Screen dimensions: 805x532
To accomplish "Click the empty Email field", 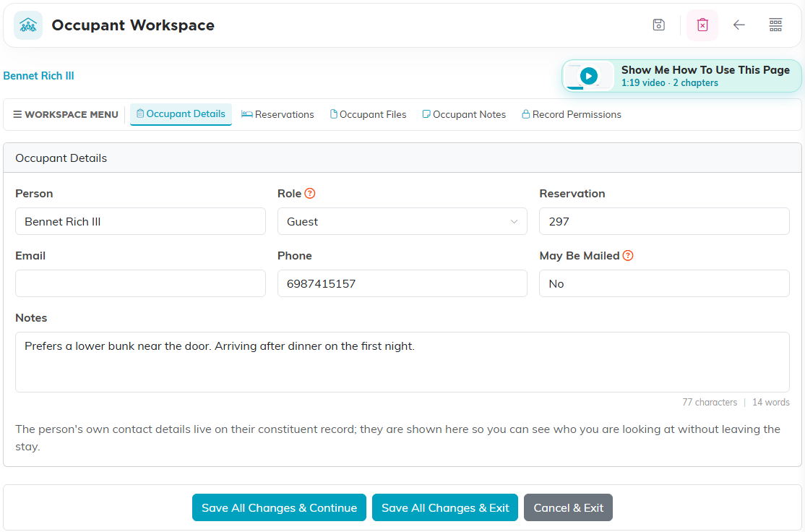I will click(x=140, y=283).
